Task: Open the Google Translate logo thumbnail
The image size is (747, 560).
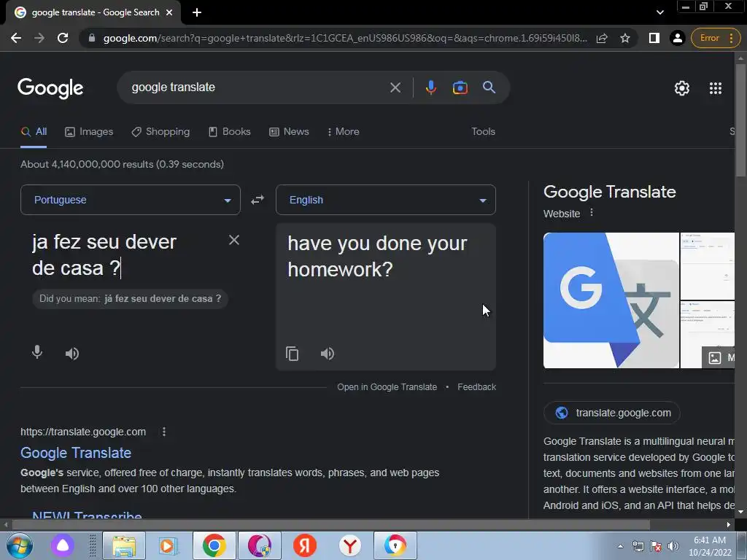Action: point(611,300)
